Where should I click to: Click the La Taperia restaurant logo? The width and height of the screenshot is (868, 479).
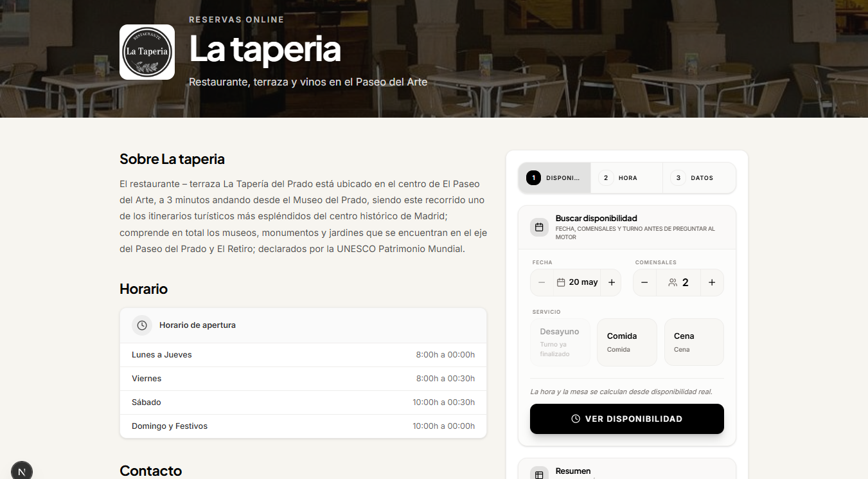147,52
